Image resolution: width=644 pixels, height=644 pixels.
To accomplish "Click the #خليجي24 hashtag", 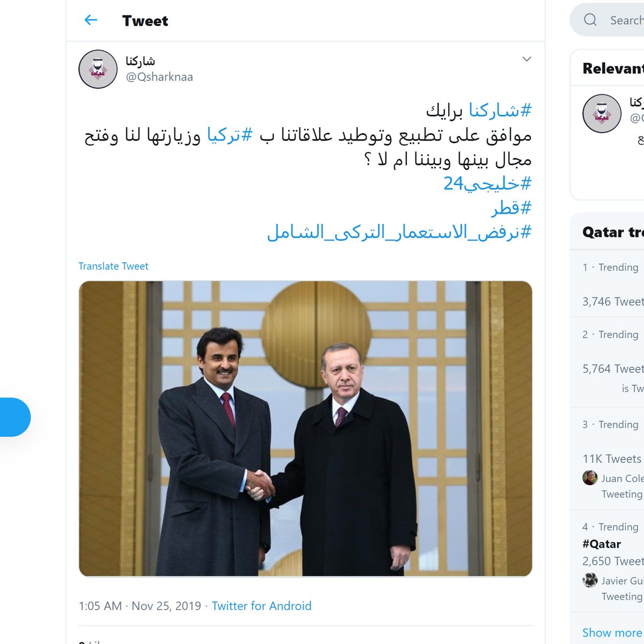I will (487, 184).
